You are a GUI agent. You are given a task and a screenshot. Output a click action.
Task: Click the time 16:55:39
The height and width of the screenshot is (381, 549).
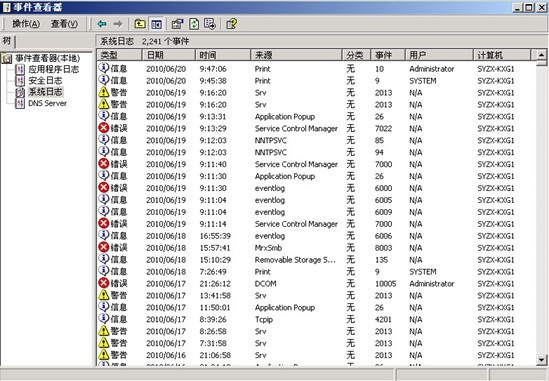pyautogui.click(x=215, y=236)
